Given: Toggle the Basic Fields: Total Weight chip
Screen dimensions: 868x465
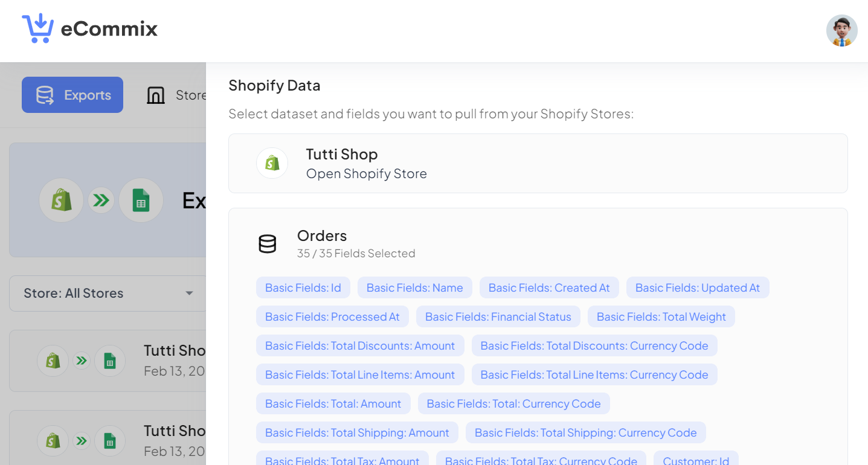Looking at the screenshot, I should [661, 317].
